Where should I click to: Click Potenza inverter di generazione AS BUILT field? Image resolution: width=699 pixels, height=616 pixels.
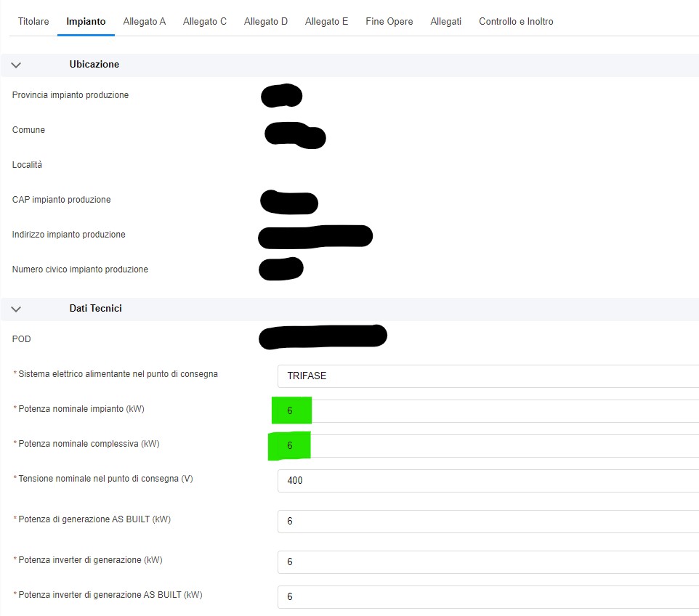487,597
